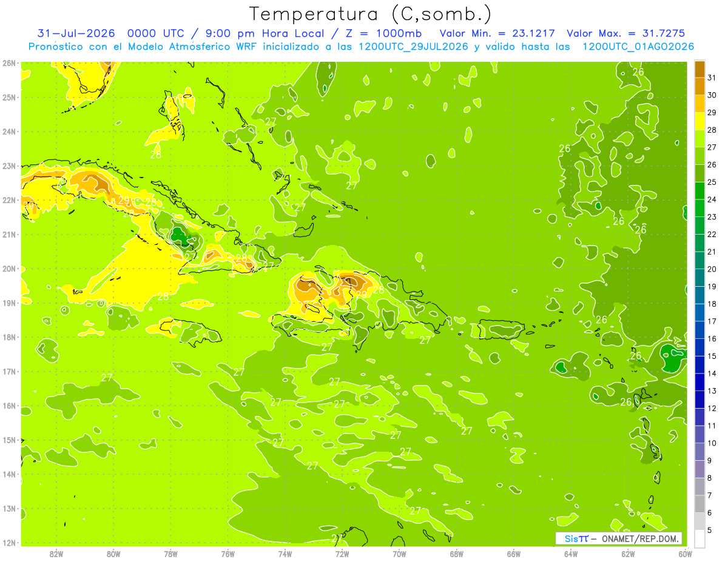Click the "12N" latitude axis label
Viewport: 728px width, 562px height.
pos(8,543)
